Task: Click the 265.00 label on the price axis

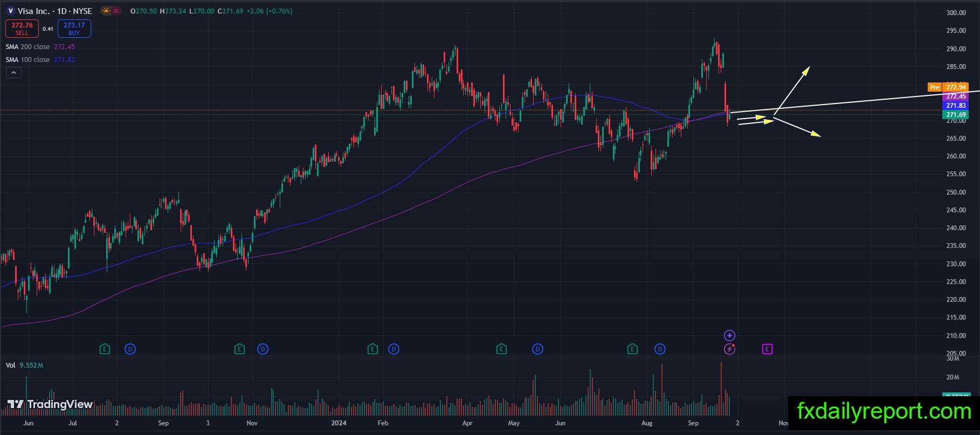Action: [x=956, y=139]
